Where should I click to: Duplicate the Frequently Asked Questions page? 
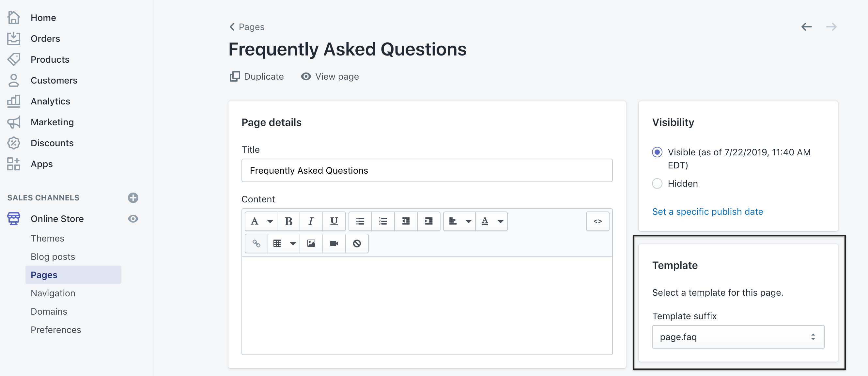pos(257,76)
